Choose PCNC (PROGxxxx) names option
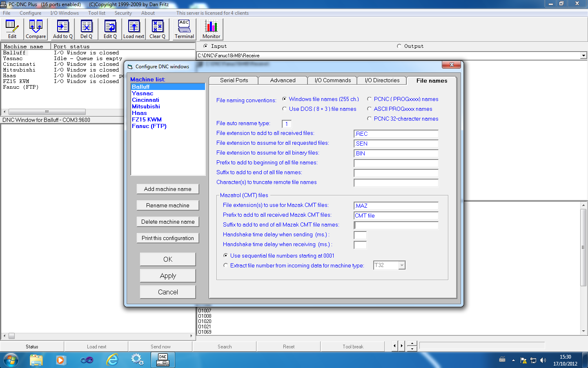The height and width of the screenshot is (368, 588). [369, 99]
